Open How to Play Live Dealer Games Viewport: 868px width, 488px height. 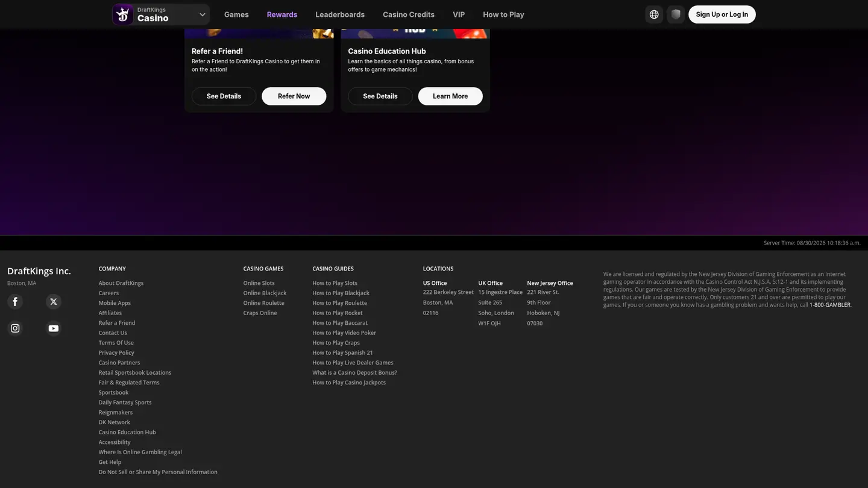[x=353, y=363]
